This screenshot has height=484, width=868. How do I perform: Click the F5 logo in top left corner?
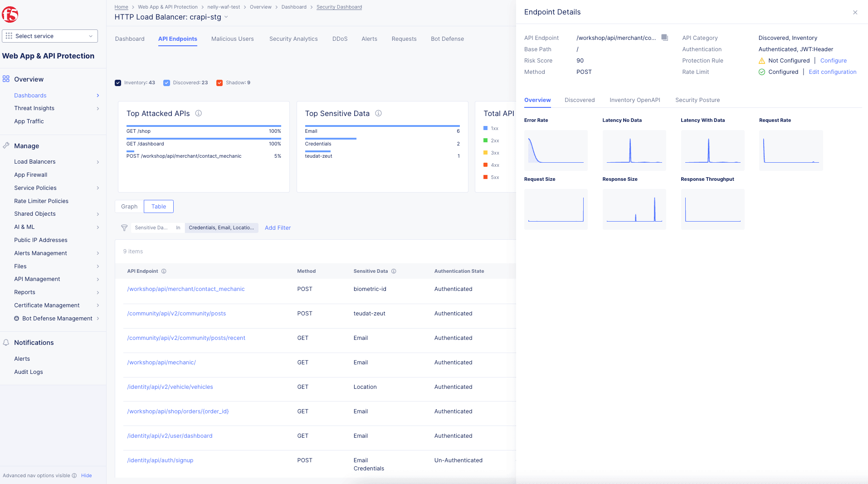pos(10,14)
